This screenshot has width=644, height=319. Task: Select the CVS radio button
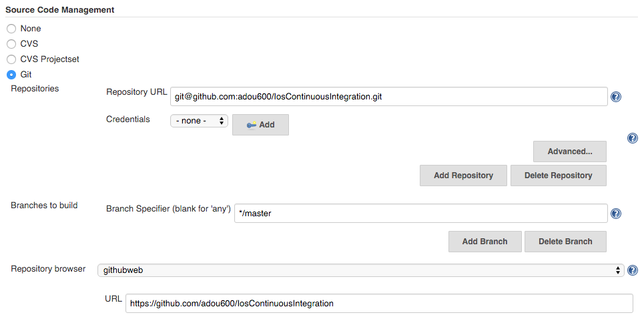11,44
